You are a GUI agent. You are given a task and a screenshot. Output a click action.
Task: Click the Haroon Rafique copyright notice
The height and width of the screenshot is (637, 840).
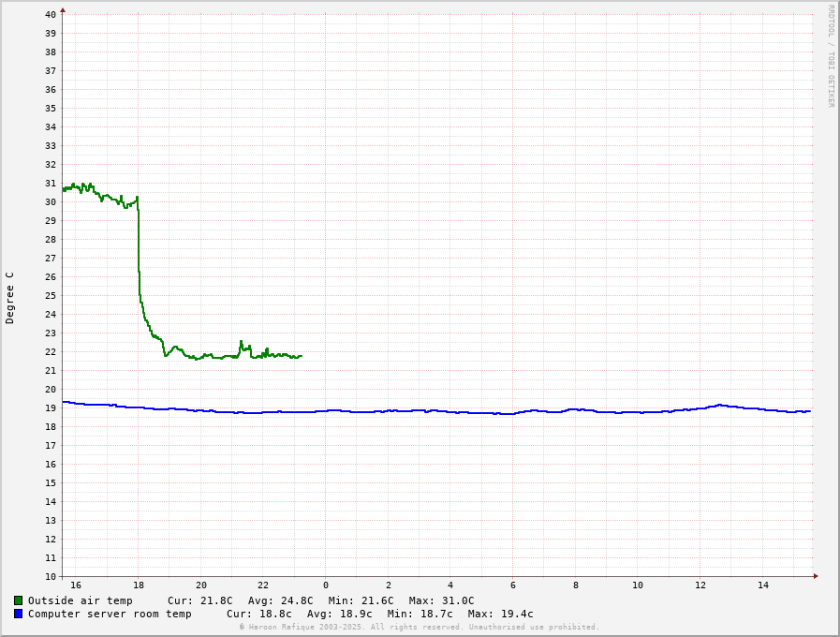click(x=419, y=627)
